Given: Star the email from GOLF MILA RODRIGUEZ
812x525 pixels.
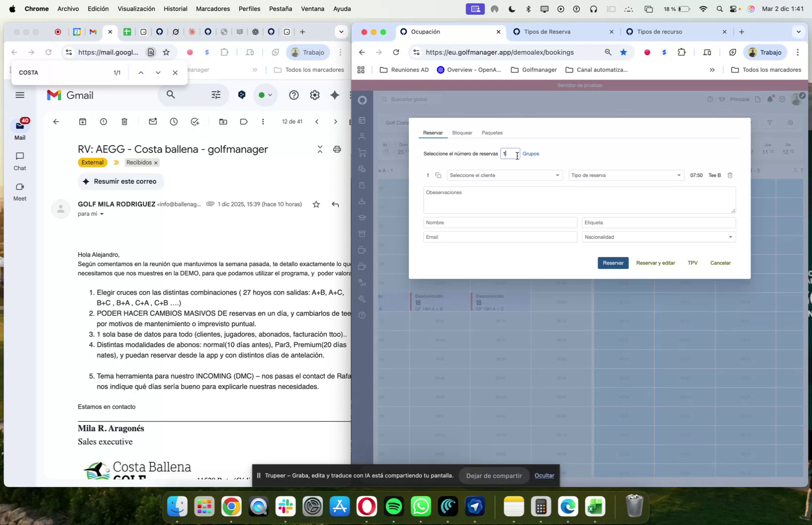Looking at the screenshot, I should (316, 205).
